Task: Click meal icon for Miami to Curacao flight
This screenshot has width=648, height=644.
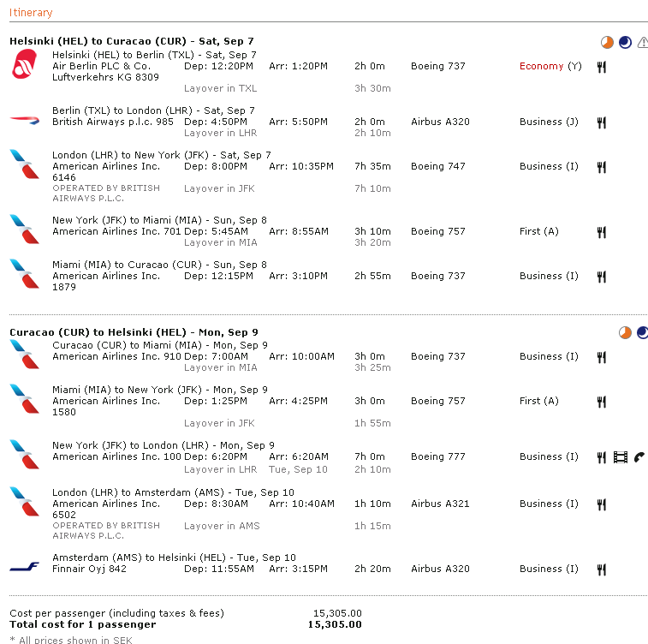Action: click(x=601, y=277)
